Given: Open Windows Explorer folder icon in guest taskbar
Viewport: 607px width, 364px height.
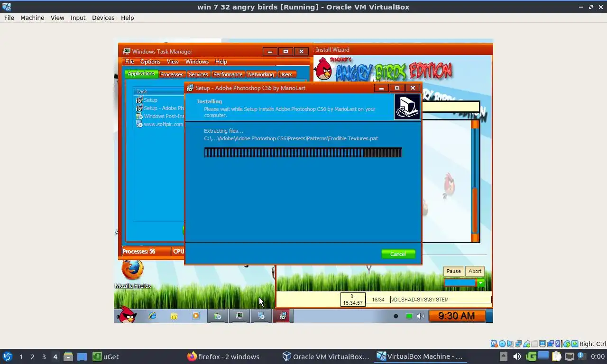Looking at the screenshot, I should [174, 316].
